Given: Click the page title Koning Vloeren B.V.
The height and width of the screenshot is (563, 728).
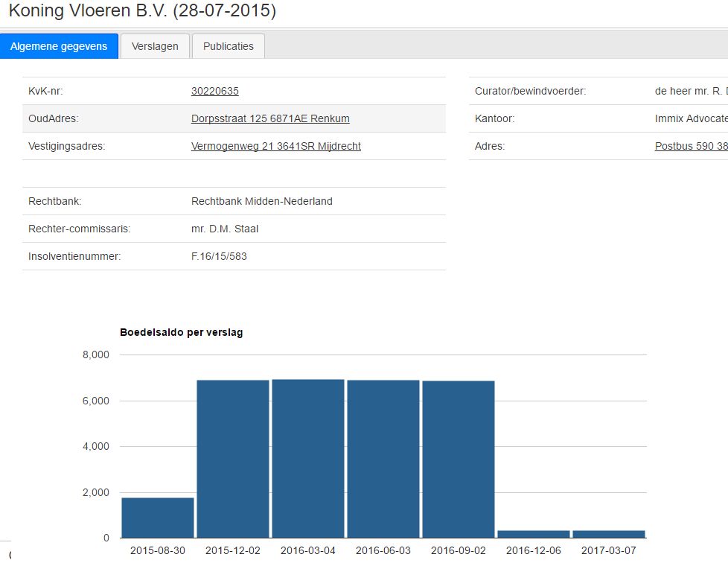Looking at the screenshot, I should tap(142, 10).
